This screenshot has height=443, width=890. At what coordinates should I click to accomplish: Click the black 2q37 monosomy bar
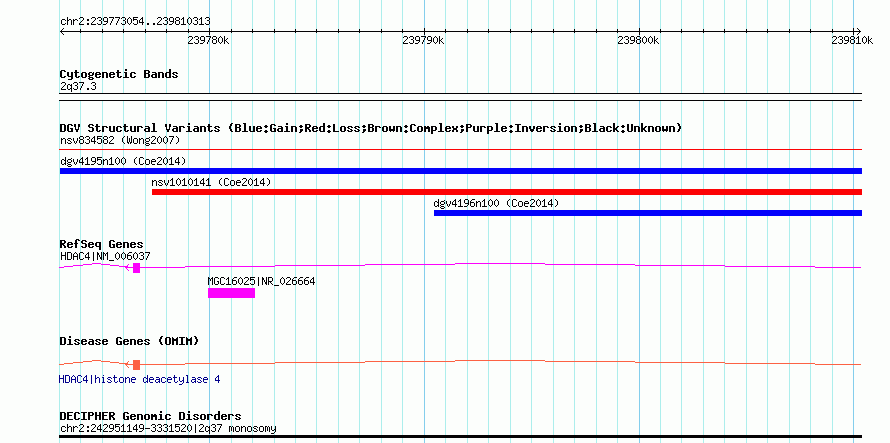(461, 437)
